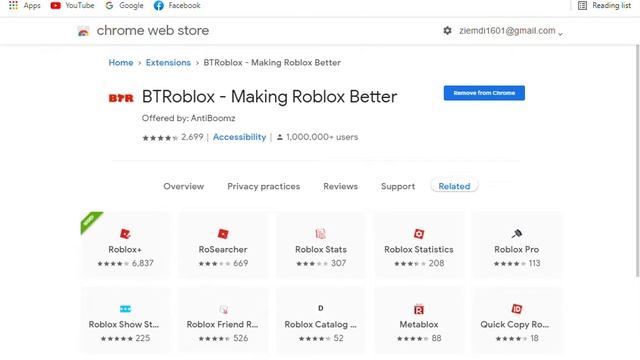The height and width of the screenshot is (360, 640).
Task: Click the users person icon
Action: pos(280,138)
